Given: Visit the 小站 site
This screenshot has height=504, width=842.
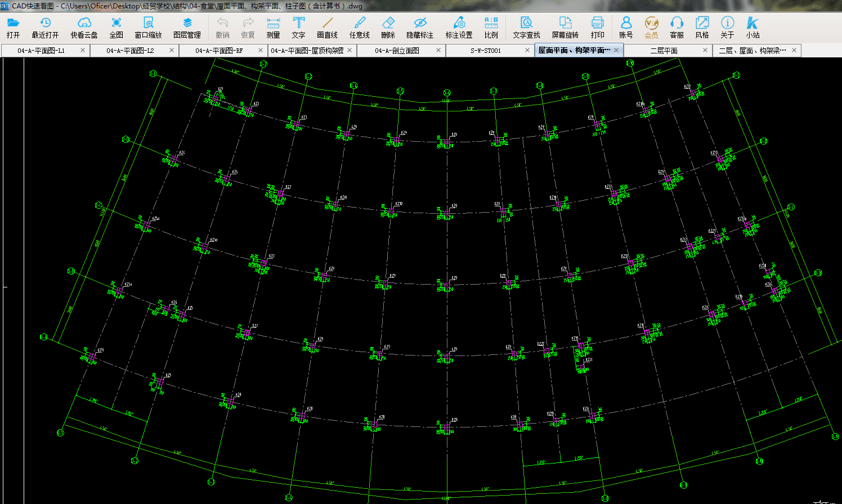Looking at the screenshot, I should coord(753,28).
